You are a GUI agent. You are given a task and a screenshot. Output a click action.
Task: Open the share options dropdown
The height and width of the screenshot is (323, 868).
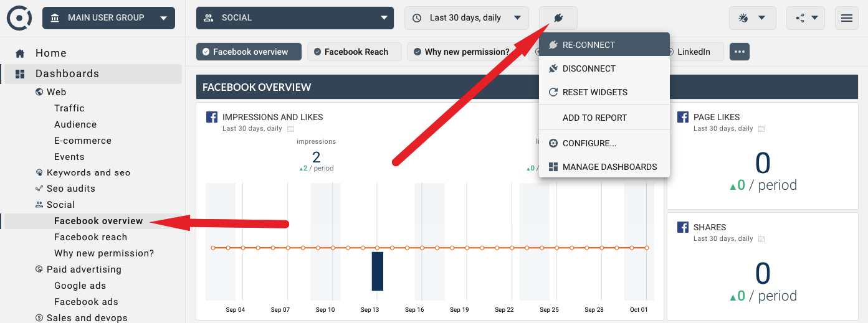tap(806, 18)
